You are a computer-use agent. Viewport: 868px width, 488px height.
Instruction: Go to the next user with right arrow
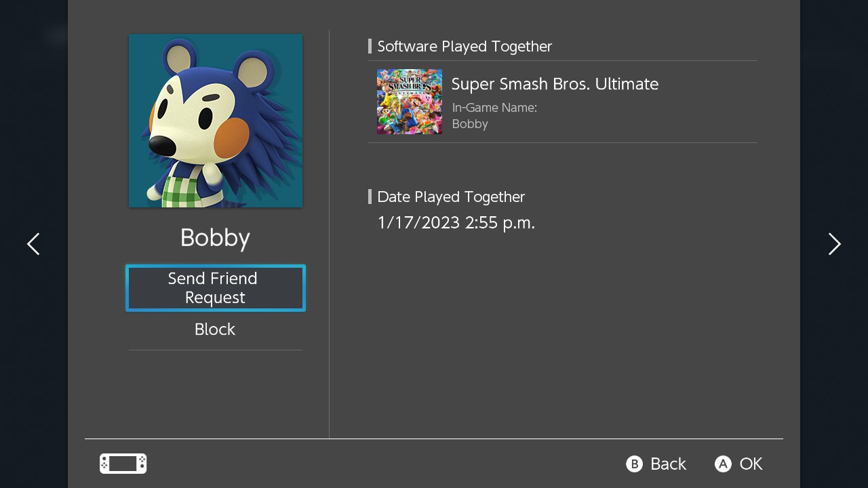835,244
